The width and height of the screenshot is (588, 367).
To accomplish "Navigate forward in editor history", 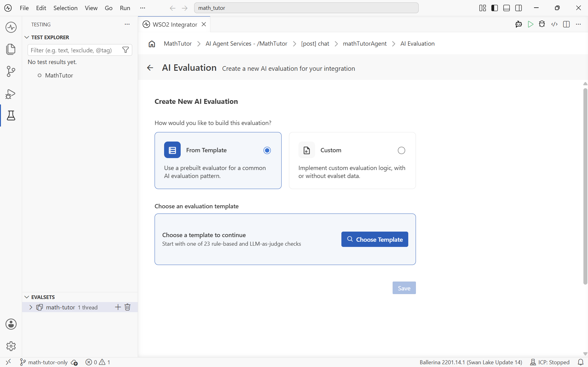I will [185, 8].
